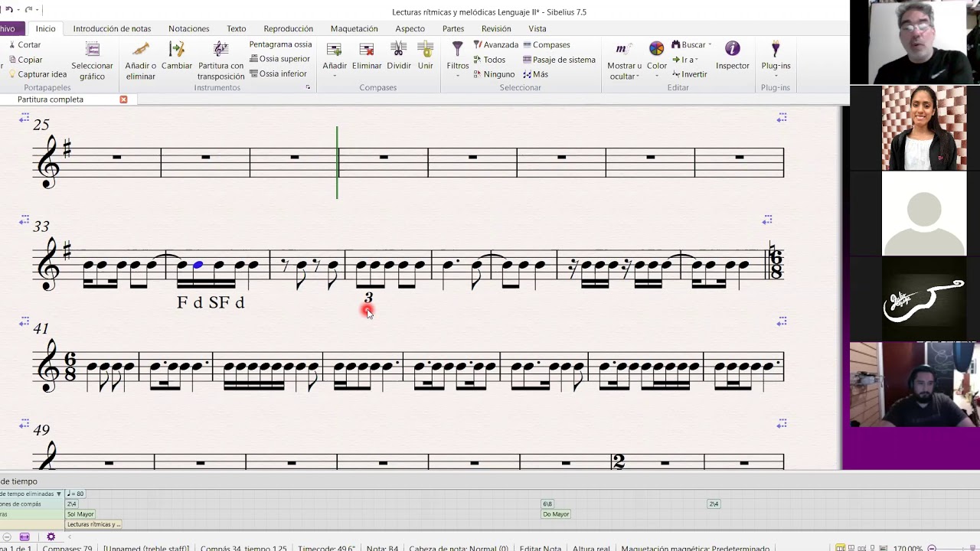Open timeline settings gear icon

click(x=51, y=537)
